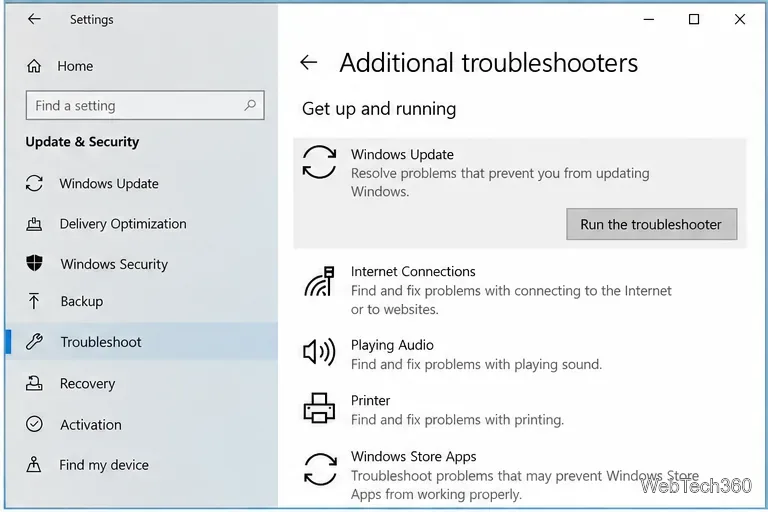Click the Windows Store Apps description text
The image size is (768, 512).
pos(525,485)
